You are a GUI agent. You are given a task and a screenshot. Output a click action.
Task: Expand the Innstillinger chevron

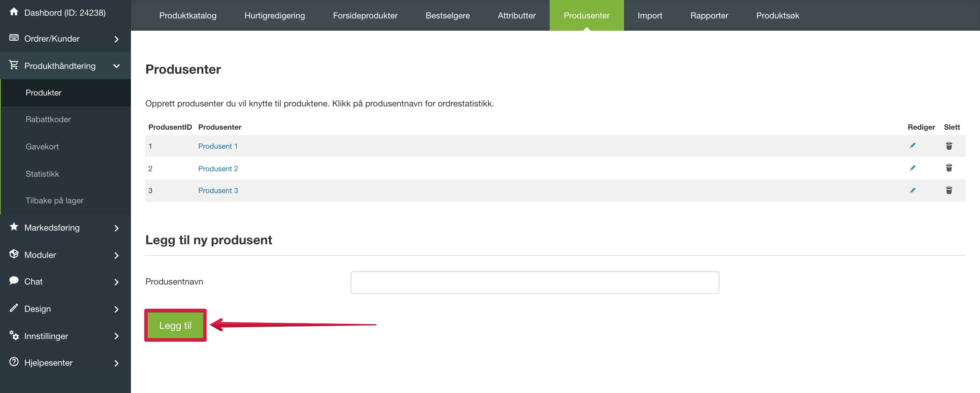click(x=116, y=336)
